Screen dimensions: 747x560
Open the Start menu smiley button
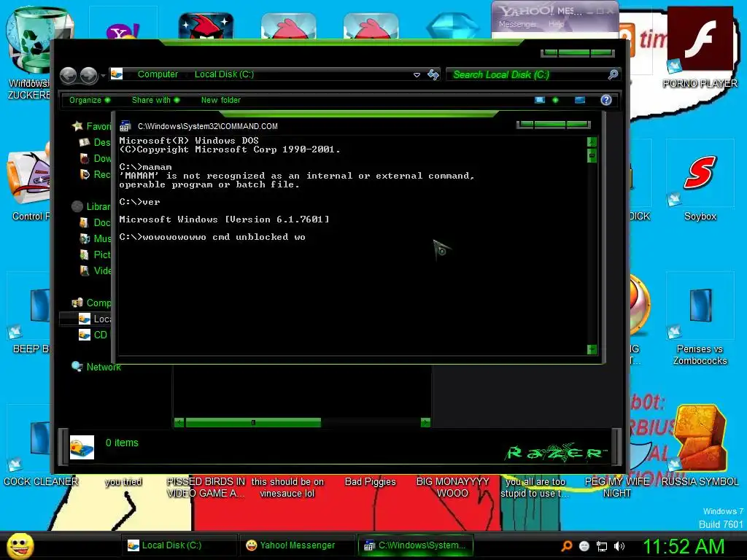click(x=20, y=546)
